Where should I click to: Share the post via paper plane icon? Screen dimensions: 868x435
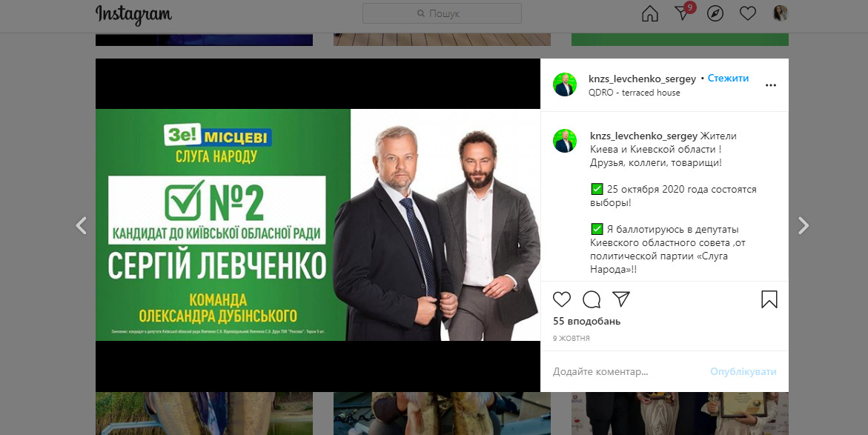(621, 299)
